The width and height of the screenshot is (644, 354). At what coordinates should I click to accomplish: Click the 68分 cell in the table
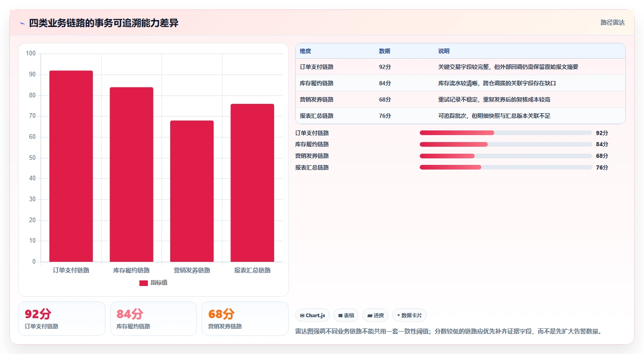pyautogui.click(x=385, y=100)
